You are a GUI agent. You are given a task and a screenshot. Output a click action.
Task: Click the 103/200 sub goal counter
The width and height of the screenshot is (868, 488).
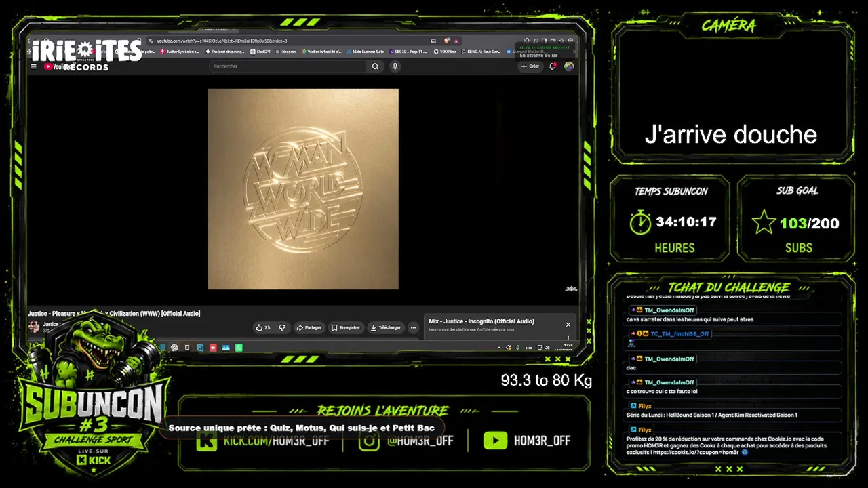[x=809, y=223]
